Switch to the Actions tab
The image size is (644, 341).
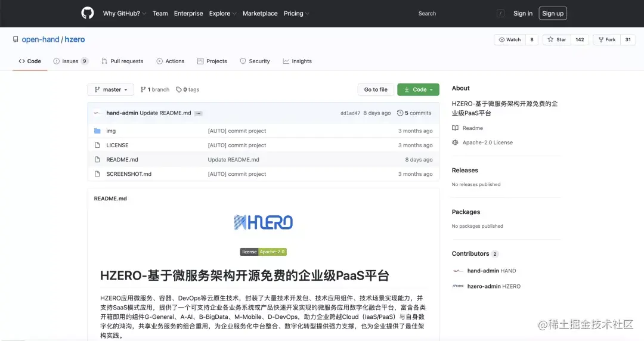coord(171,61)
